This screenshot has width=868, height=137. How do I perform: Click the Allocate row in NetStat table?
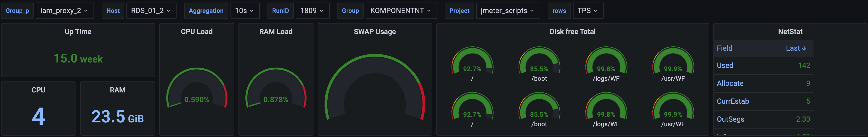[x=763, y=83]
